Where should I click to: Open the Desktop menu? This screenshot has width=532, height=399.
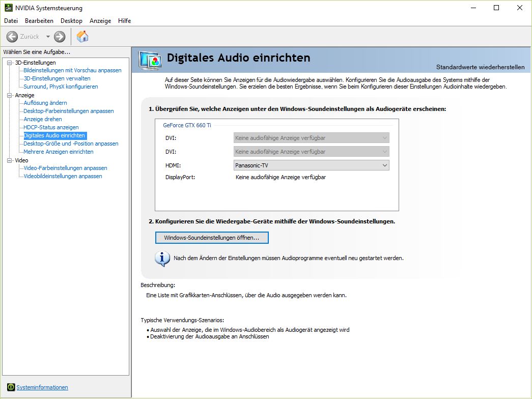click(71, 21)
